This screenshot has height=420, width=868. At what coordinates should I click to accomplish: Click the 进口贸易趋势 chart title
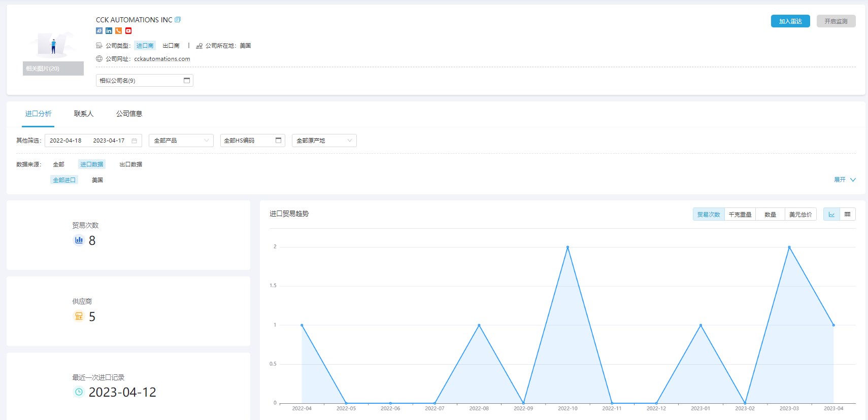click(x=289, y=214)
